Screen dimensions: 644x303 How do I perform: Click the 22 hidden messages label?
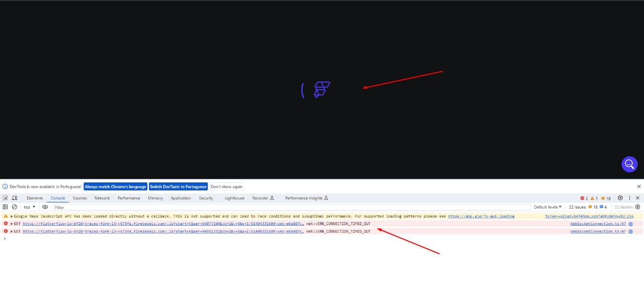point(623,207)
